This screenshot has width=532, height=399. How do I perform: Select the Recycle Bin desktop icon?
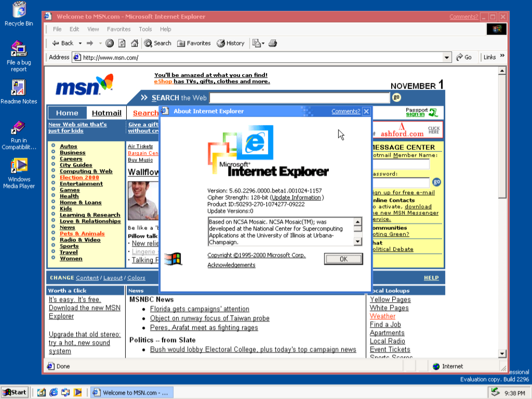19,10
